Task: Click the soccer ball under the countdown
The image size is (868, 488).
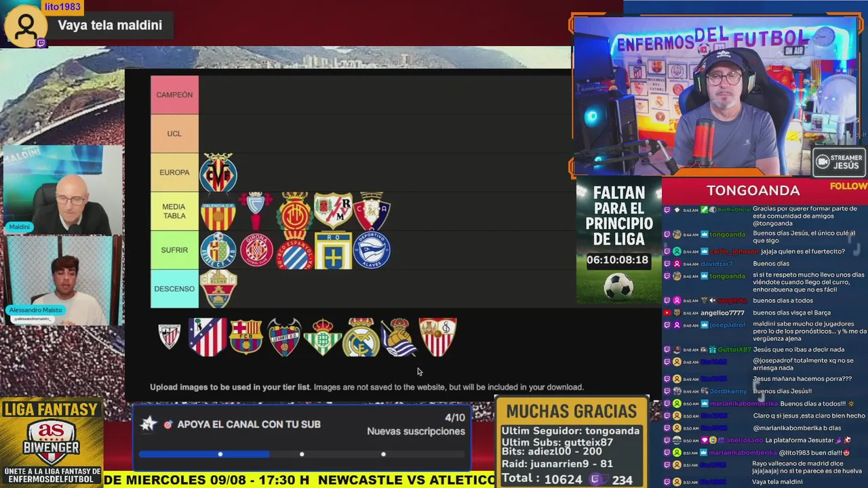Action: pos(618,286)
